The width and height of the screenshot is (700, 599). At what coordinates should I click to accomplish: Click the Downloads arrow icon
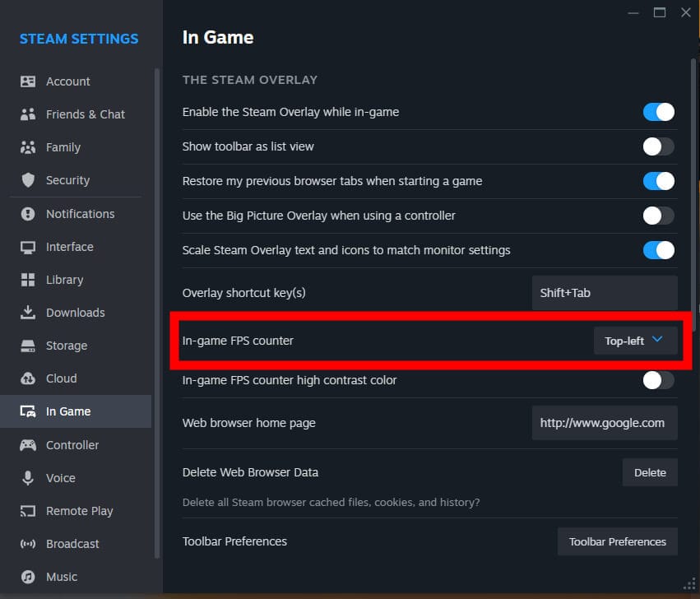tap(28, 312)
